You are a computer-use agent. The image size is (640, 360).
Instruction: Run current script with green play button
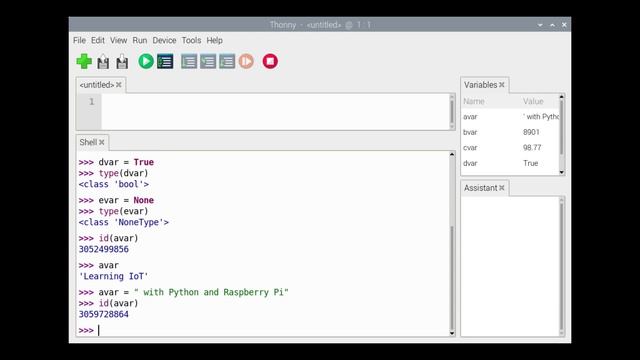[146, 62]
